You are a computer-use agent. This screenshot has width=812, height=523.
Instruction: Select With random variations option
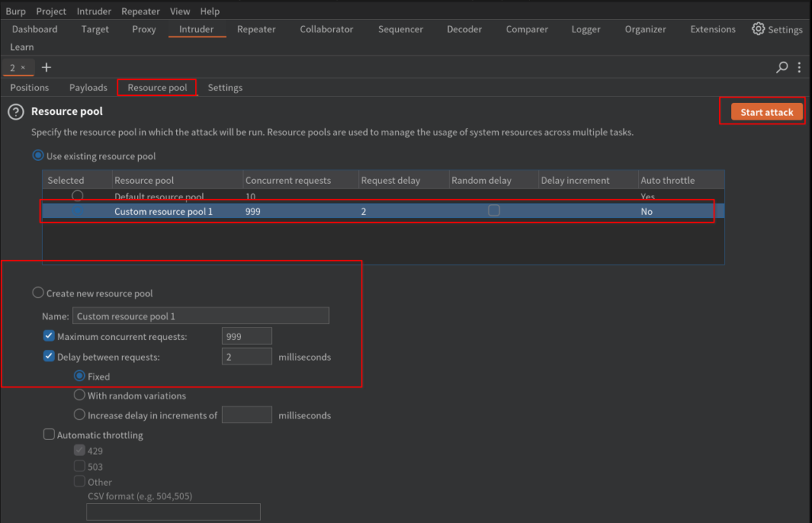coord(79,395)
